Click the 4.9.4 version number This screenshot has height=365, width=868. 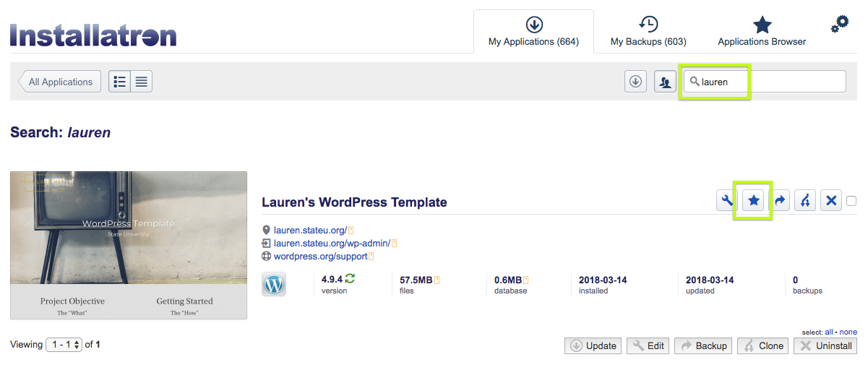332,280
